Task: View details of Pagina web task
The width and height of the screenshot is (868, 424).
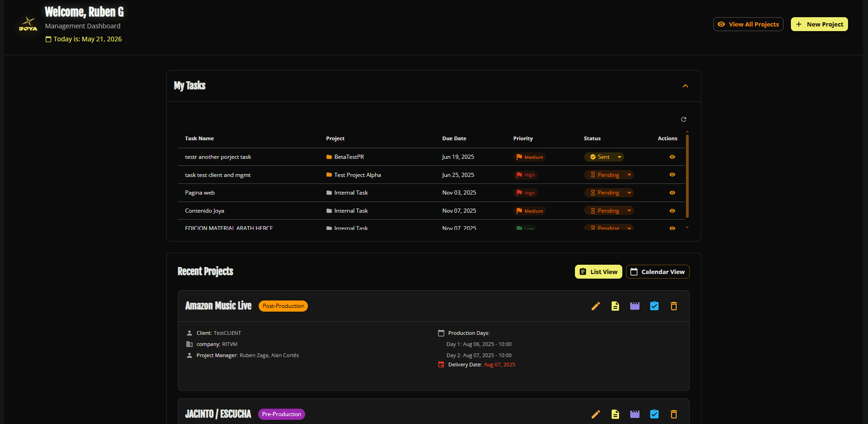Action: [672, 193]
